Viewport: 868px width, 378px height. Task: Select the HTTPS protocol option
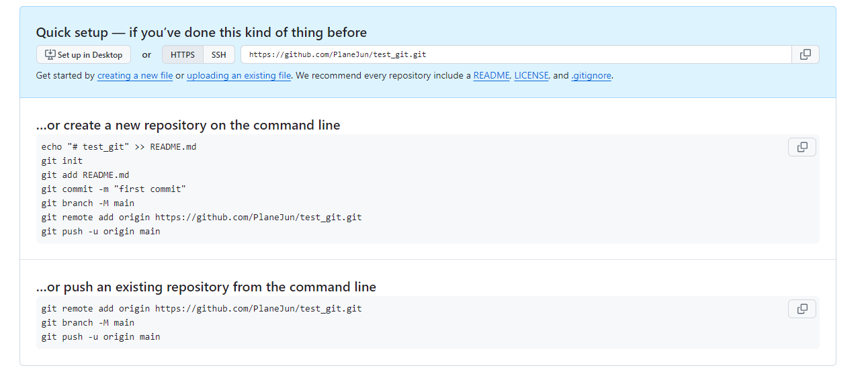point(183,54)
